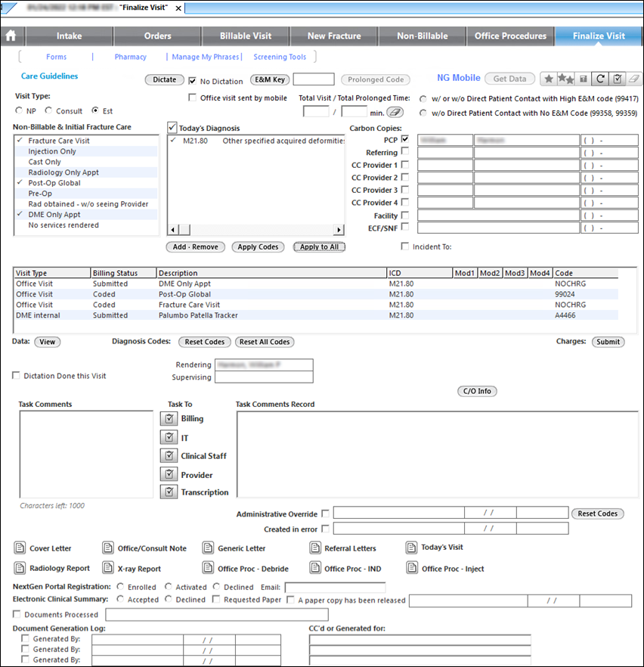Open the Today's Visit document icon
The image size is (644, 667).
(411, 547)
